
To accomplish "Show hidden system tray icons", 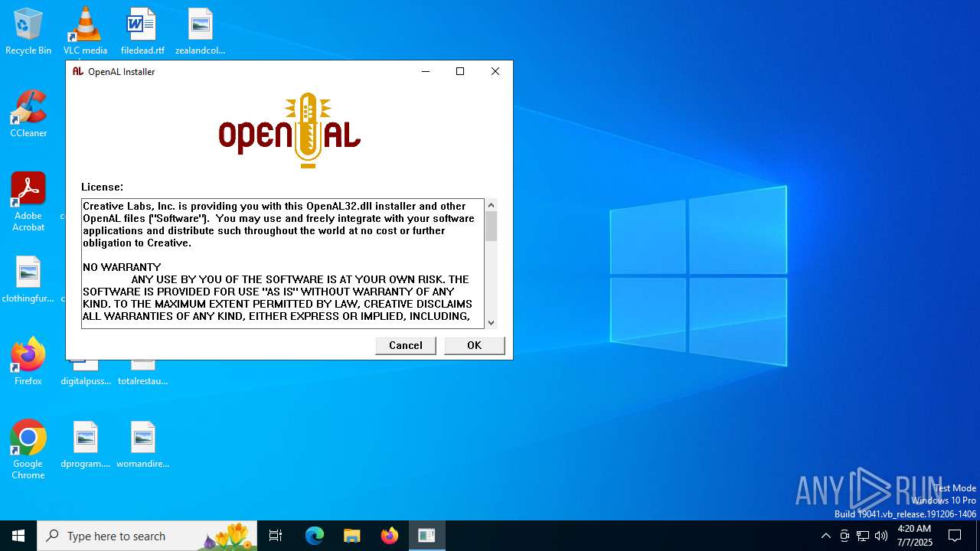I will 825,536.
